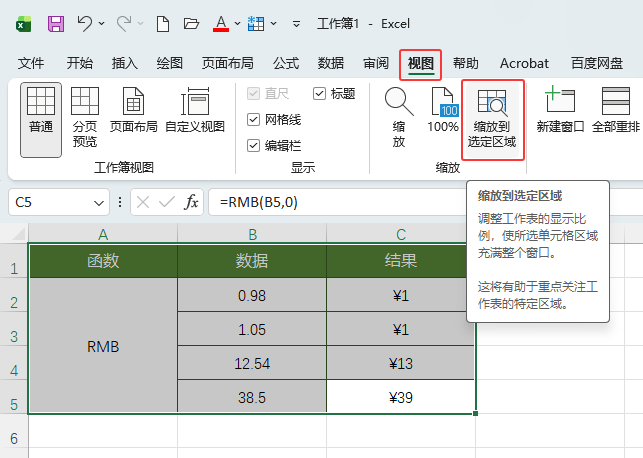Click the cancel X in formula bar

click(x=143, y=202)
